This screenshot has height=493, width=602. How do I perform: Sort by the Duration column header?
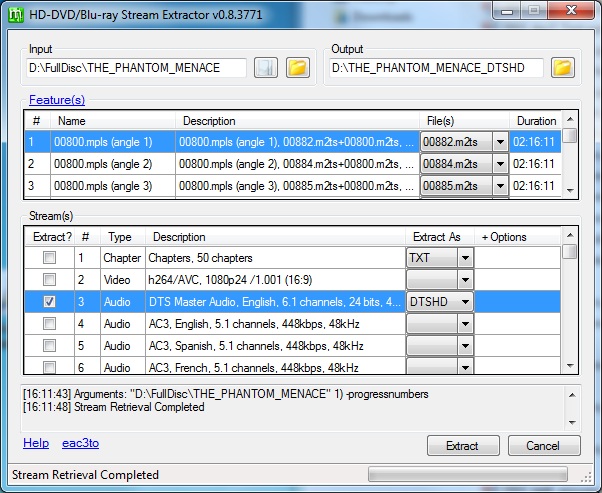point(536,121)
